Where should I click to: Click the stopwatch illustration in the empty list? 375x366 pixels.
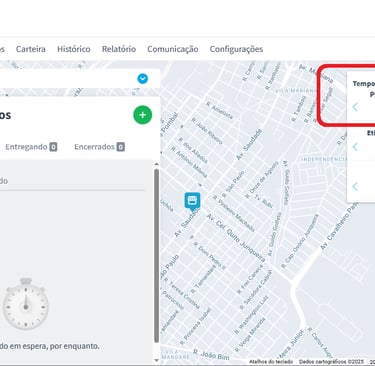26,303
